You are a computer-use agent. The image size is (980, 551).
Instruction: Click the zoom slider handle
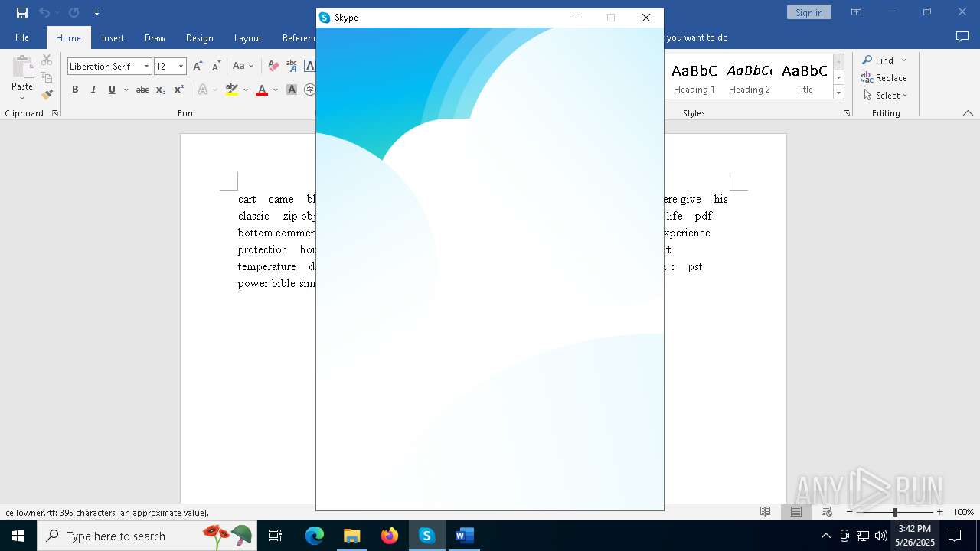(x=895, y=512)
